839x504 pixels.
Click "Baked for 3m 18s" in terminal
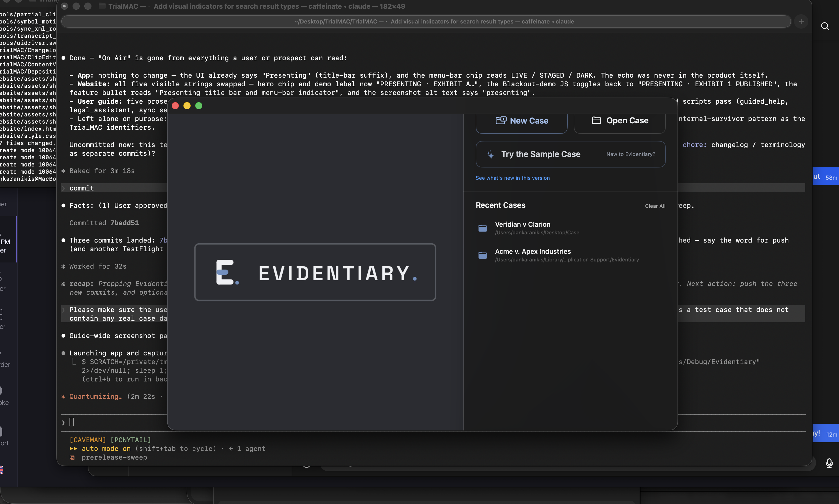coord(102,171)
